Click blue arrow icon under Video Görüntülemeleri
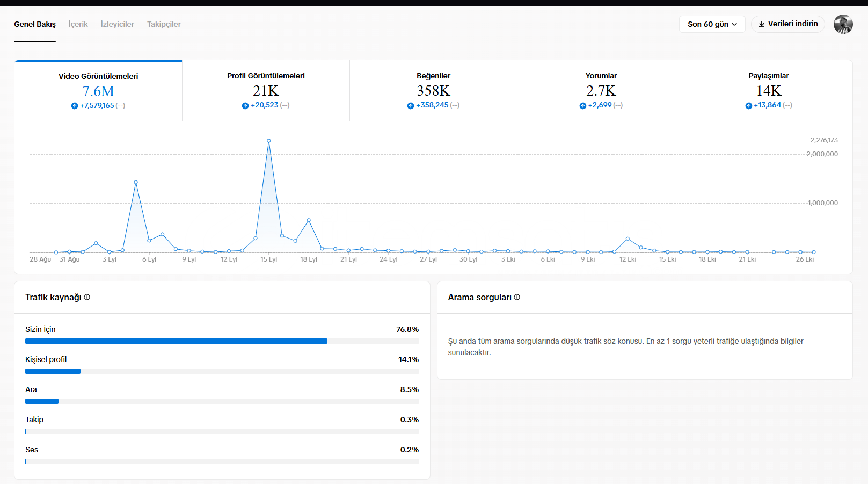Viewport: 868px width, 484px height. coord(75,106)
